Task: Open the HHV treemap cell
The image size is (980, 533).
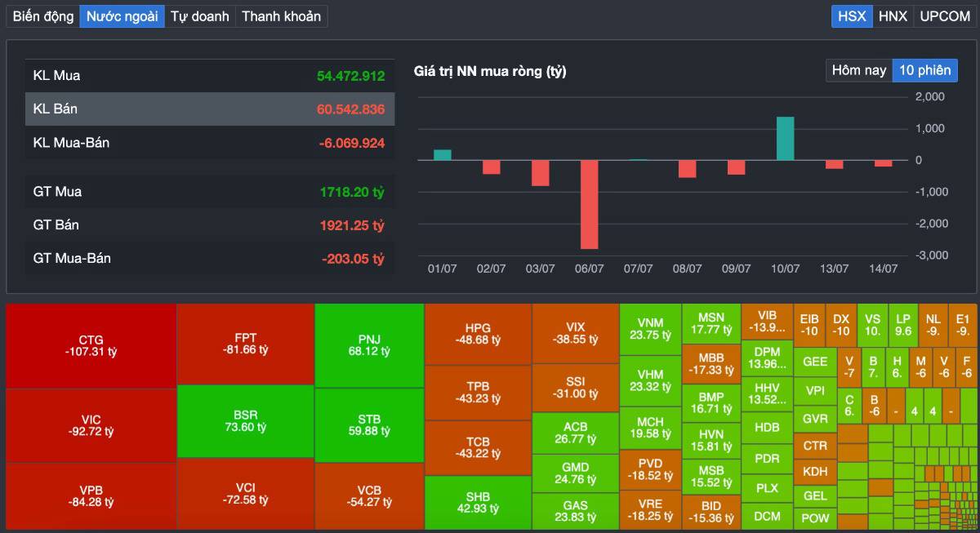Action: [x=767, y=394]
